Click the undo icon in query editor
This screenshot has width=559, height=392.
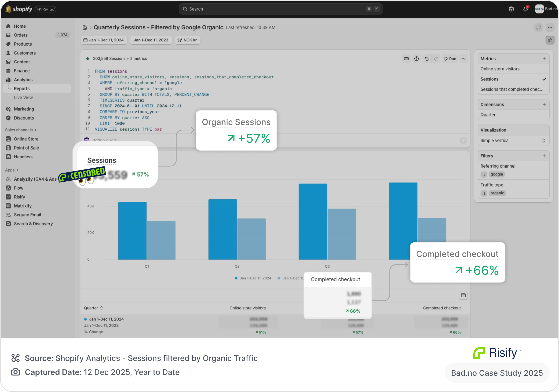point(426,59)
